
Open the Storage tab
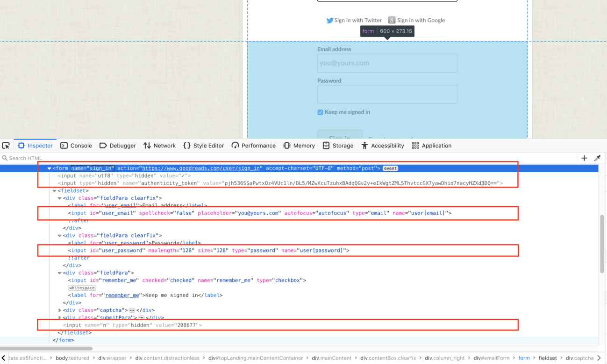coord(338,146)
